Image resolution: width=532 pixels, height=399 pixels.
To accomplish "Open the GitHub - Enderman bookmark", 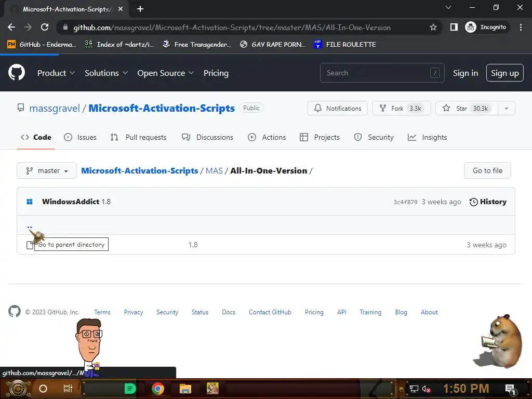I will click(42, 45).
